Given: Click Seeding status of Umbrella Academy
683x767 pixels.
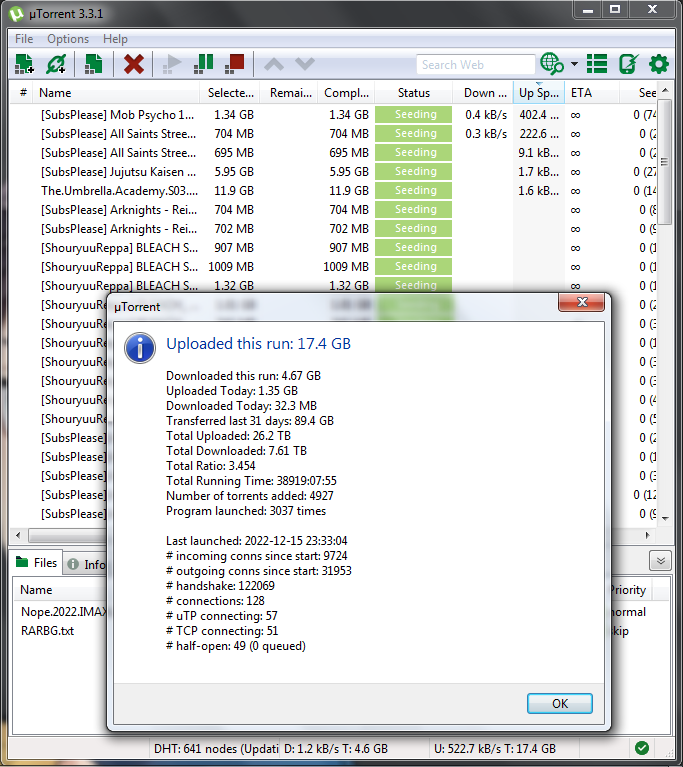Looking at the screenshot, I should tap(414, 191).
